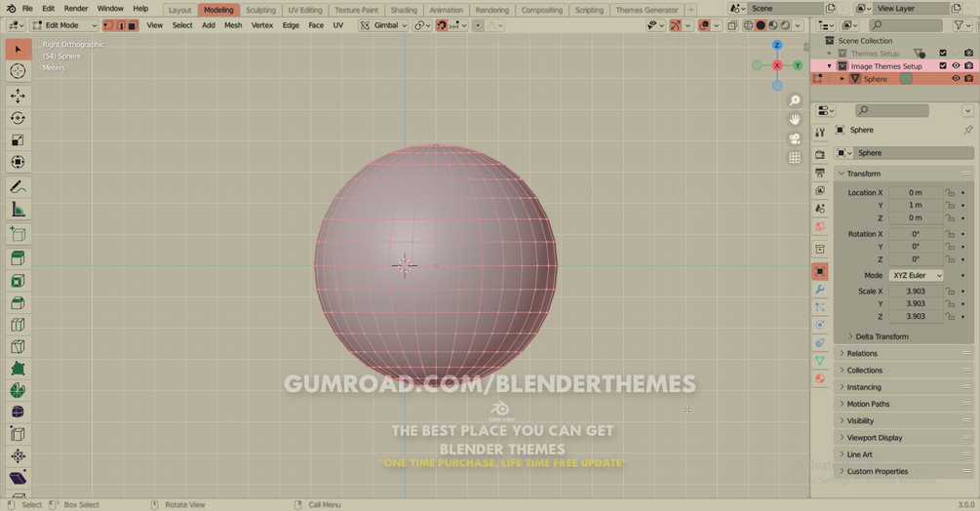
Task: Open the Edit Mode dropdown
Action: [x=64, y=25]
